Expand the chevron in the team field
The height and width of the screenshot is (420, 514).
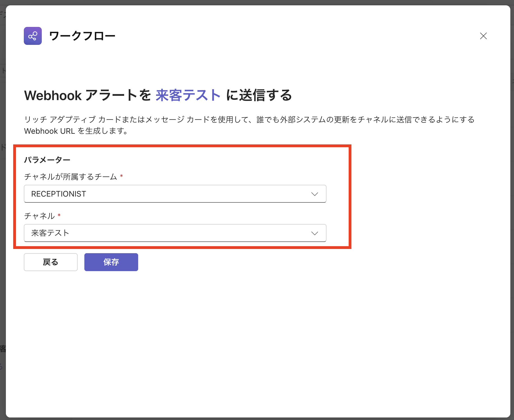coord(314,194)
